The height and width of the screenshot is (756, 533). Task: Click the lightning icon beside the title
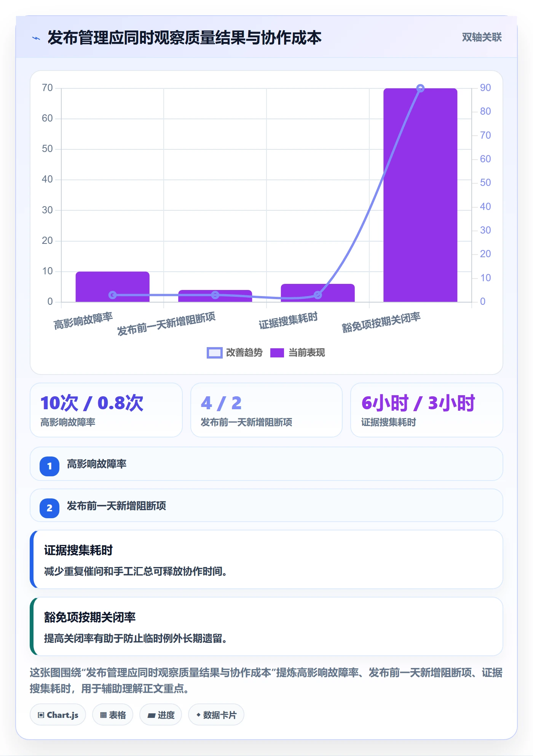click(36, 38)
